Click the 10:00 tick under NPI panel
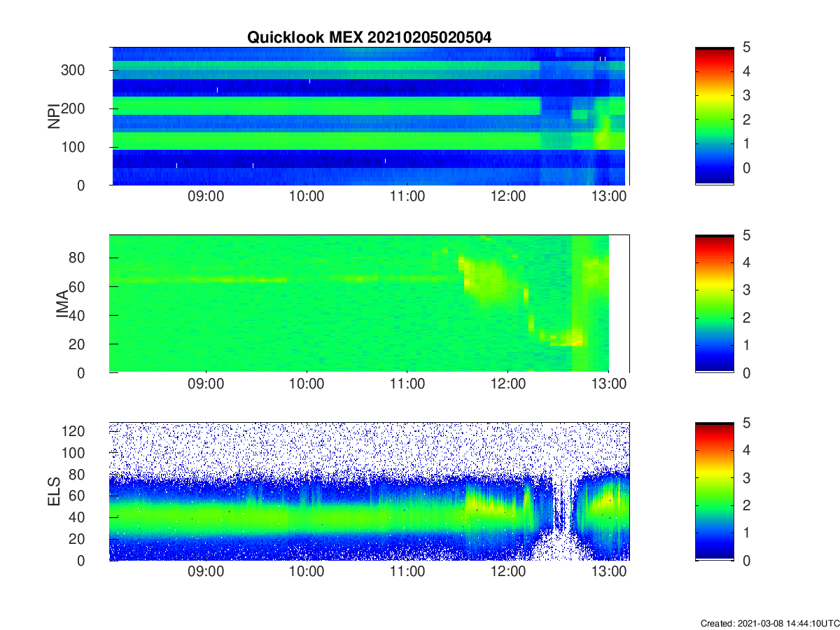The height and width of the screenshot is (630, 840). pos(307,197)
